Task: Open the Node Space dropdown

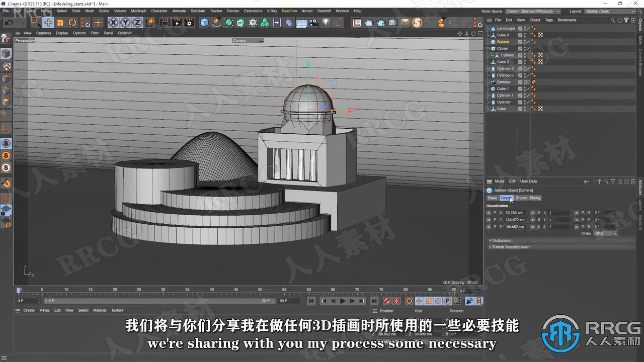Action: [x=533, y=11]
